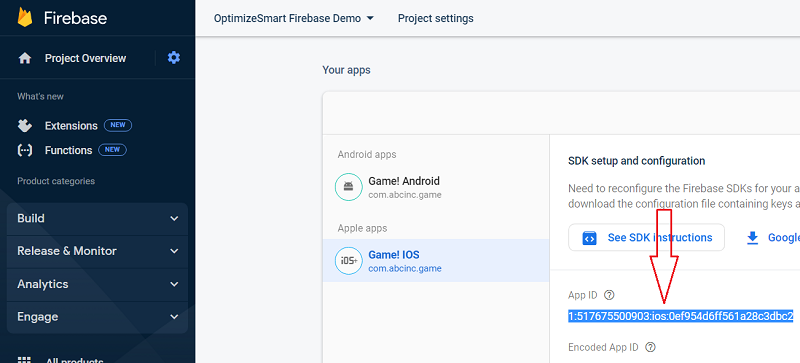800x363 pixels.
Task: Select Game! IOS app entry
Action: (436, 260)
